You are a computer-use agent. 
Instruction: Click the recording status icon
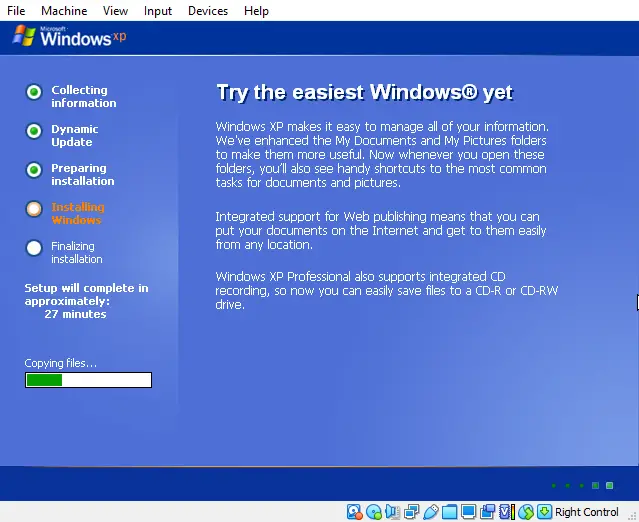(x=487, y=512)
